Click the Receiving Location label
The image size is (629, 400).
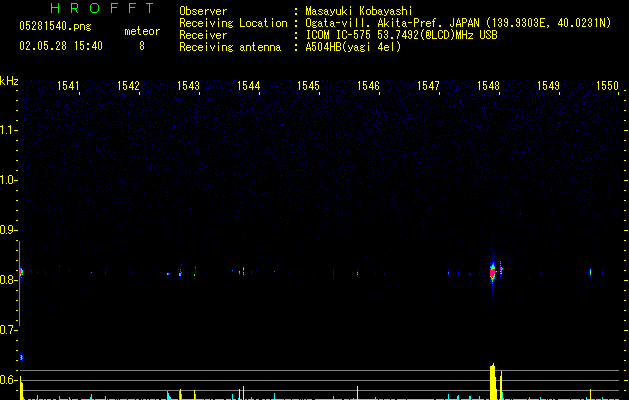click(233, 23)
